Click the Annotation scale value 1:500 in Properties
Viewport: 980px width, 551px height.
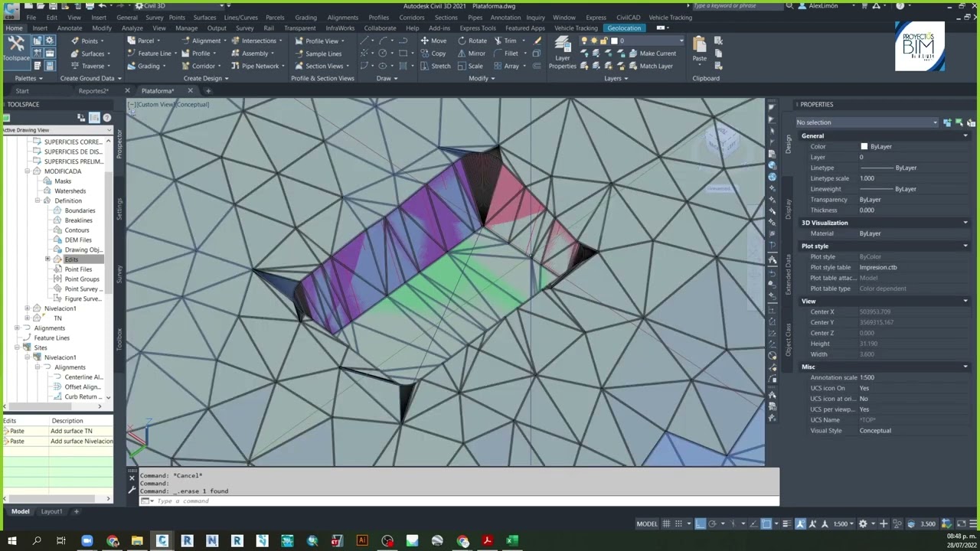click(867, 377)
